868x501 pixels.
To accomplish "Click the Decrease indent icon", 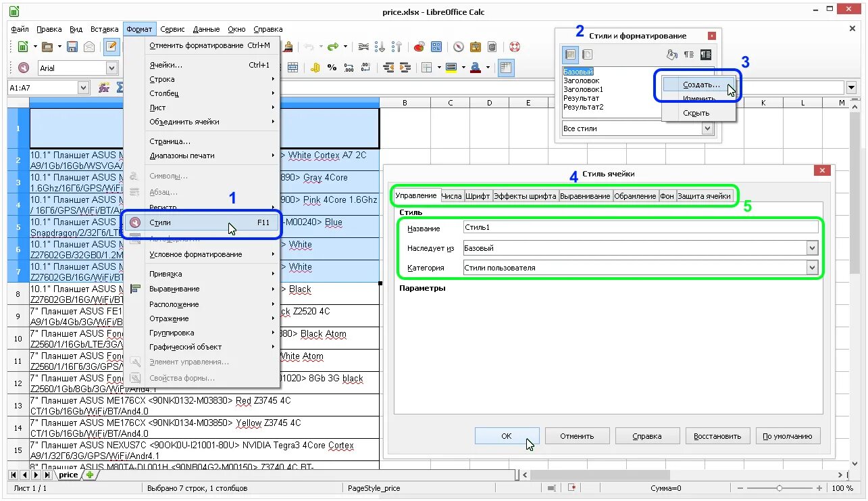I will coord(388,68).
